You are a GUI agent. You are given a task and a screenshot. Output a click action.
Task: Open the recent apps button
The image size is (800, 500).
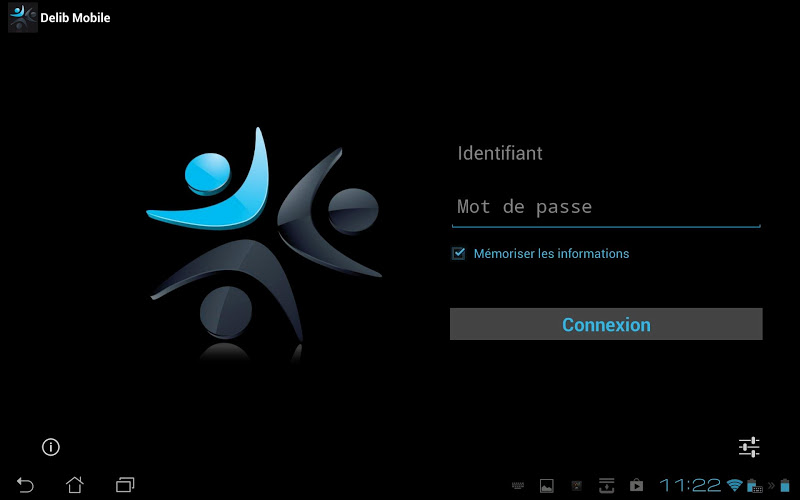pos(125,485)
